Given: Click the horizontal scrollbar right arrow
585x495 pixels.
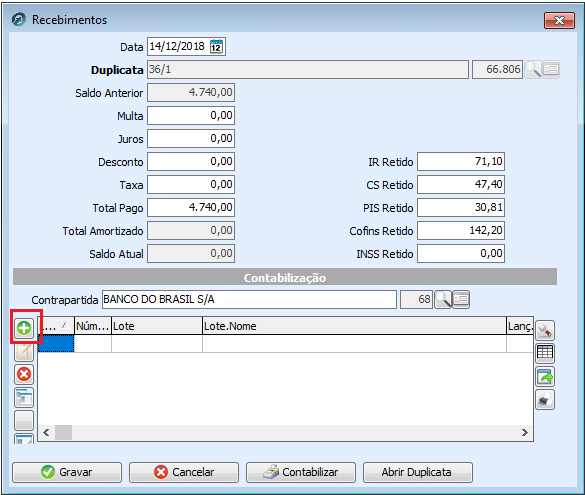Looking at the screenshot, I should (x=525, y=432).
